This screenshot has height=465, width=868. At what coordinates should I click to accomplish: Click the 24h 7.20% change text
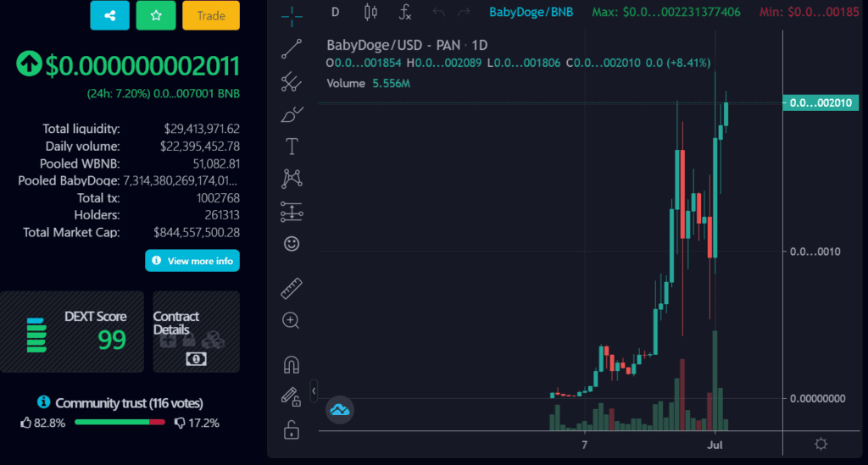[119, 93]
